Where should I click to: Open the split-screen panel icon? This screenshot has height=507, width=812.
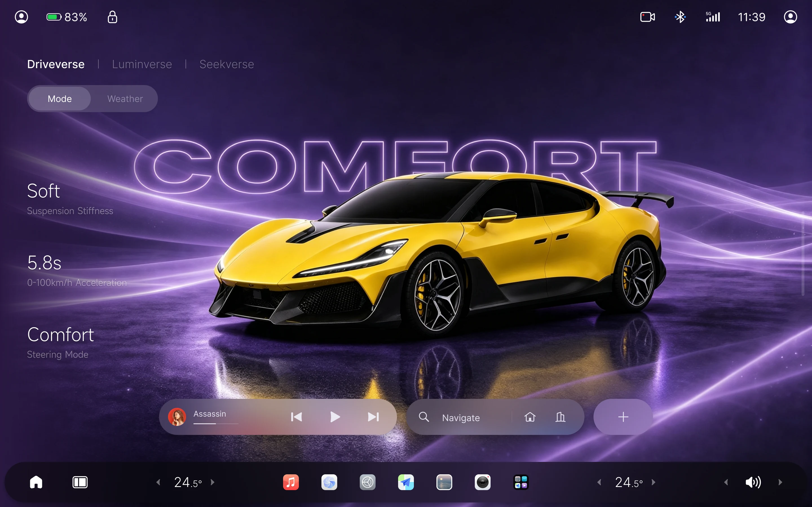click(x=80, y=482)
